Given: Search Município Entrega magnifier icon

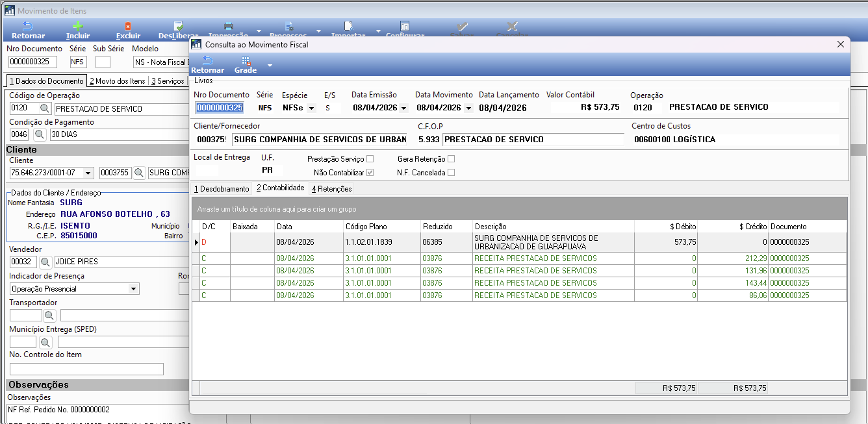Looking at the screenshot, I should [x=45, y=342].
